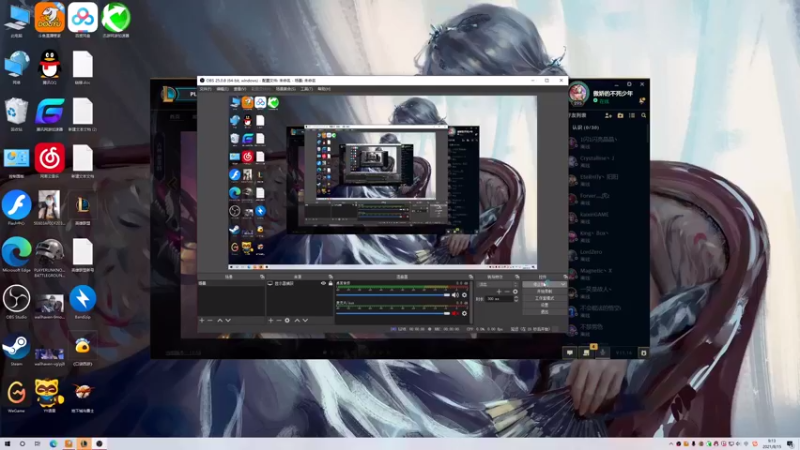Open the Network desktop icon
800x450 pixels.
coord(16,66)
